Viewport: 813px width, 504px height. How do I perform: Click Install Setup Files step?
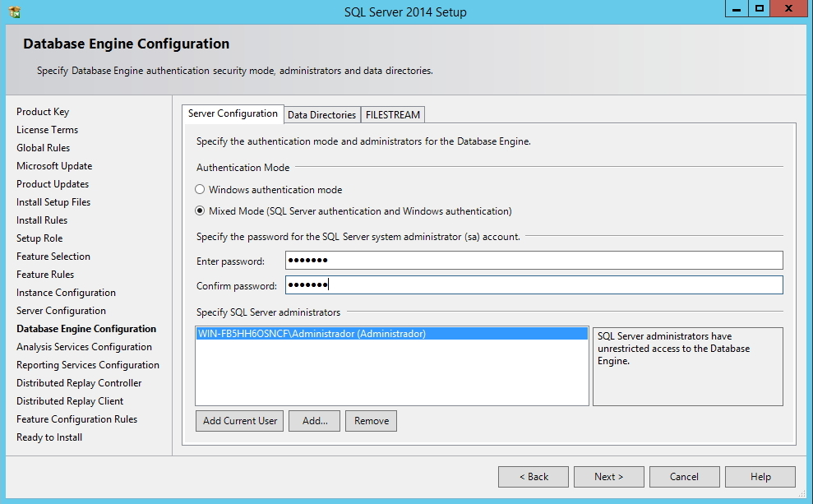click(x=53, y=202)
